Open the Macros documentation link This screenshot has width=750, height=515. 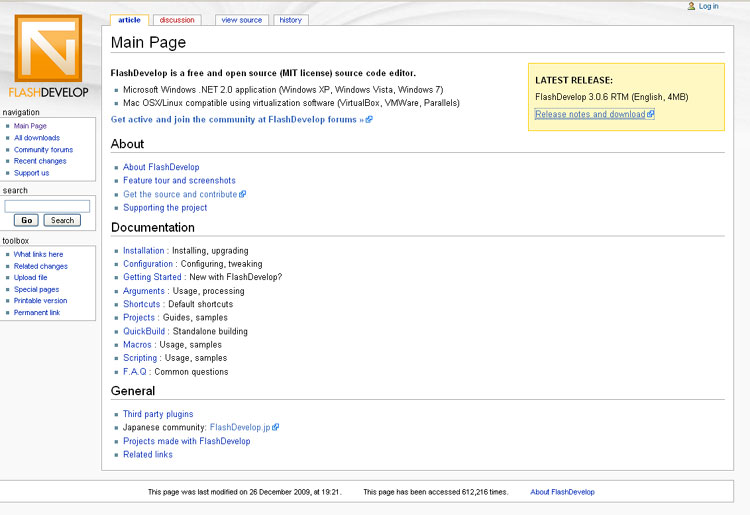(x=137, y=345)
